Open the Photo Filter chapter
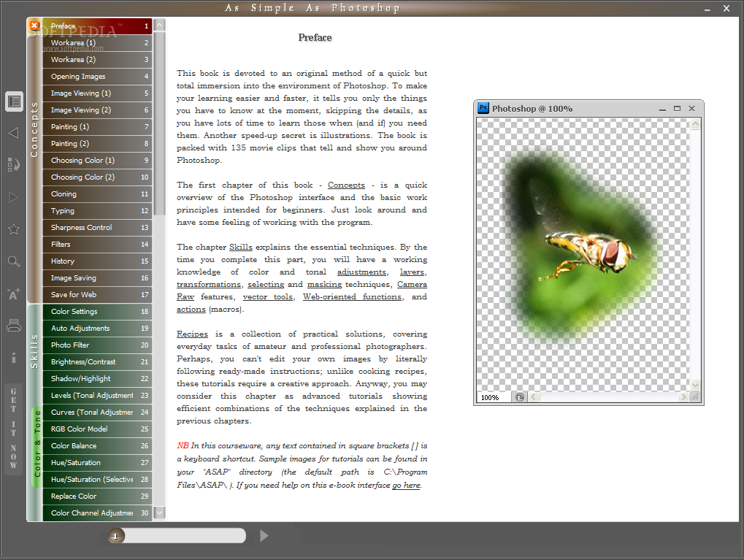Image resolution: width=744 pixels, height=560 pixels. tap(97, 345)
